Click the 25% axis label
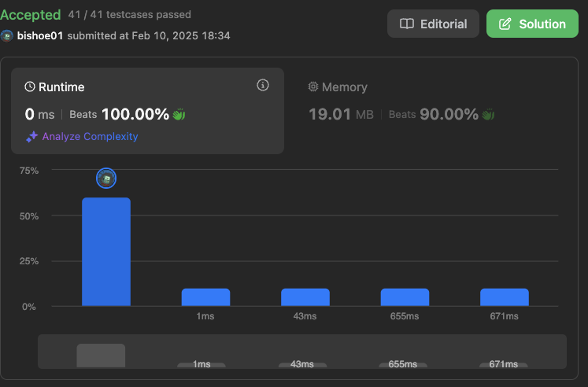 (29, 261)
